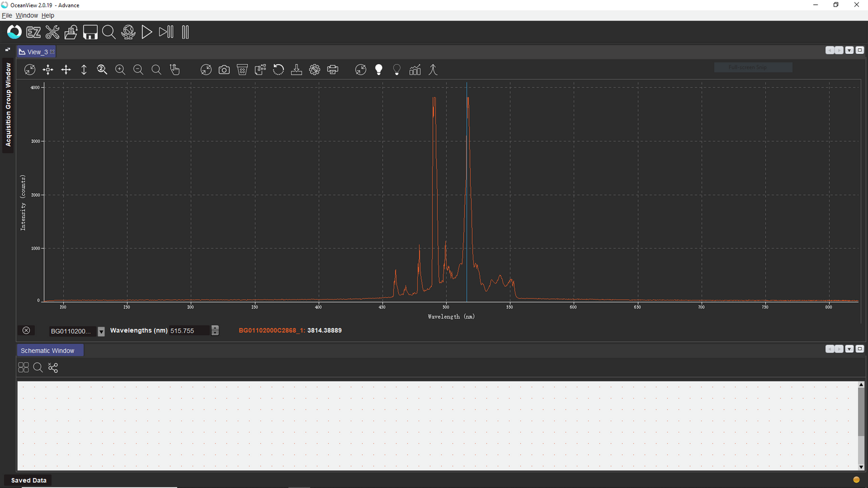Take a graph snapshot with the camera icon
This screenshot has width=868, height=488.
pos(224,70)
